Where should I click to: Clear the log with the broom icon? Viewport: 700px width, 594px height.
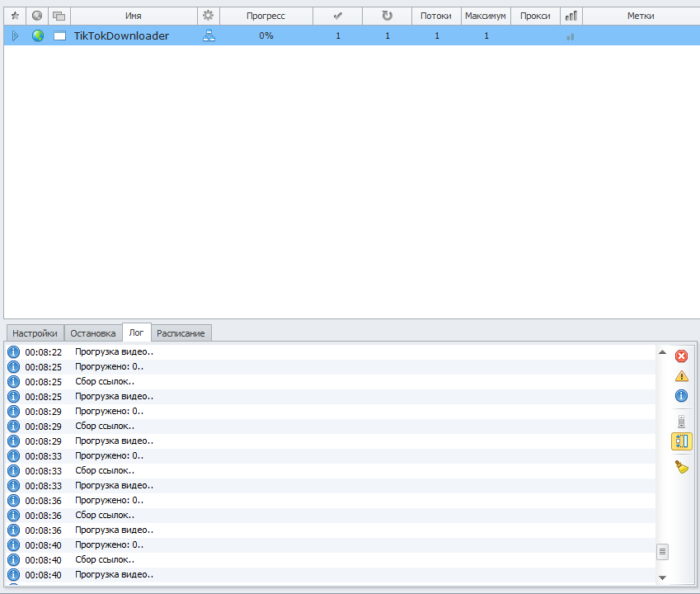pyautogui.click(x=681, y=467)
